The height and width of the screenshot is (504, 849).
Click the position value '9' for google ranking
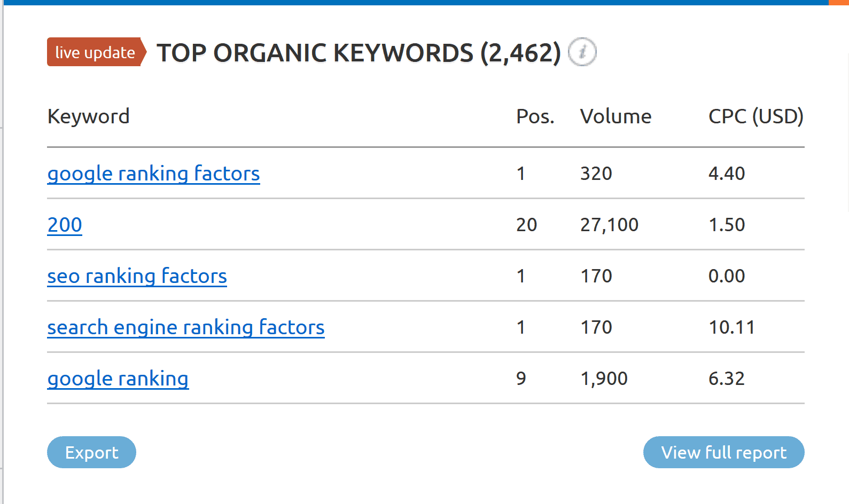pos(520,379)
